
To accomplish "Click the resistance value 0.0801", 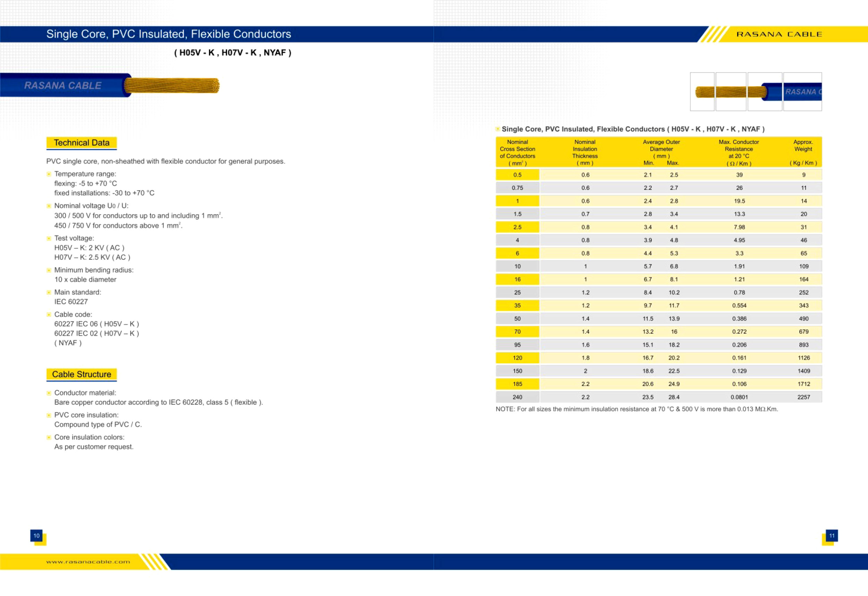I will tap(739, 397).
